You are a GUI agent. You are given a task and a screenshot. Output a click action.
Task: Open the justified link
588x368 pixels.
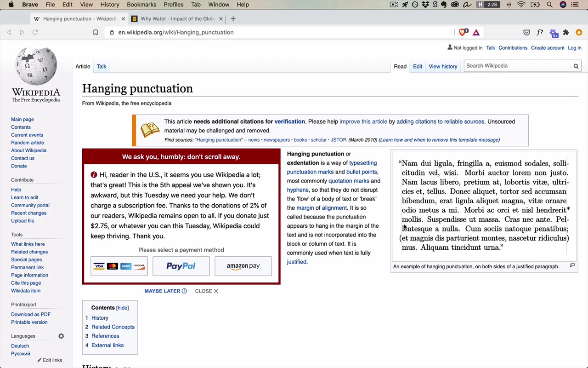click(296, 262)
